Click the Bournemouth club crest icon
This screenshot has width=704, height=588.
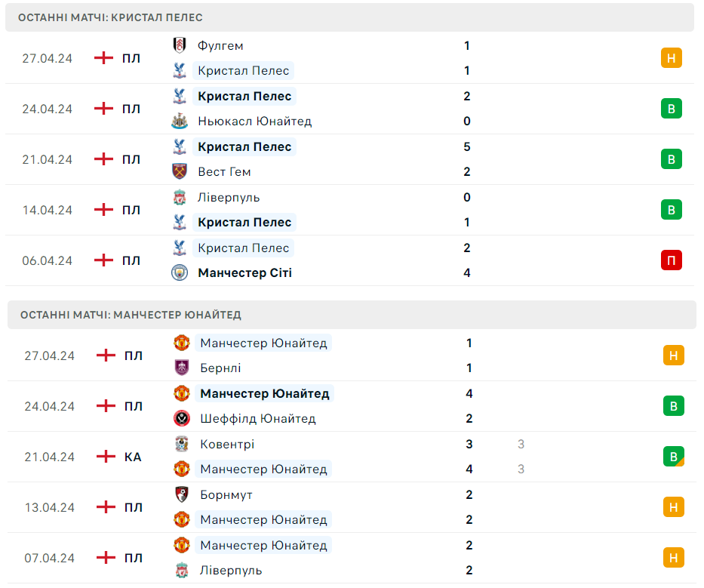[x=181, y=494]
